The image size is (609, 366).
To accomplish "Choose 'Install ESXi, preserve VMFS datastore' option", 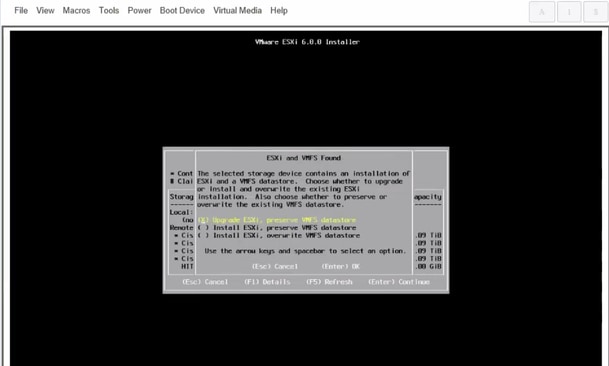I will [277, 228].
